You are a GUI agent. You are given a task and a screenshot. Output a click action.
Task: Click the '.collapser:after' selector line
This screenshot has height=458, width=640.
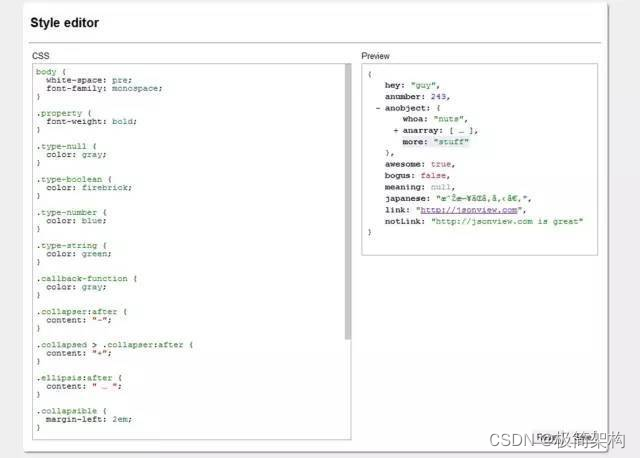click(x=81, y=311)
